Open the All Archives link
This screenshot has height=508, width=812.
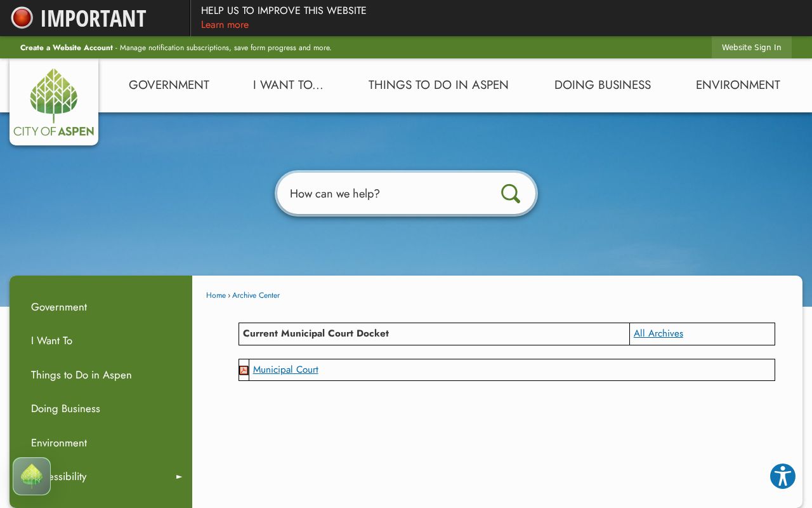[658, 333]
